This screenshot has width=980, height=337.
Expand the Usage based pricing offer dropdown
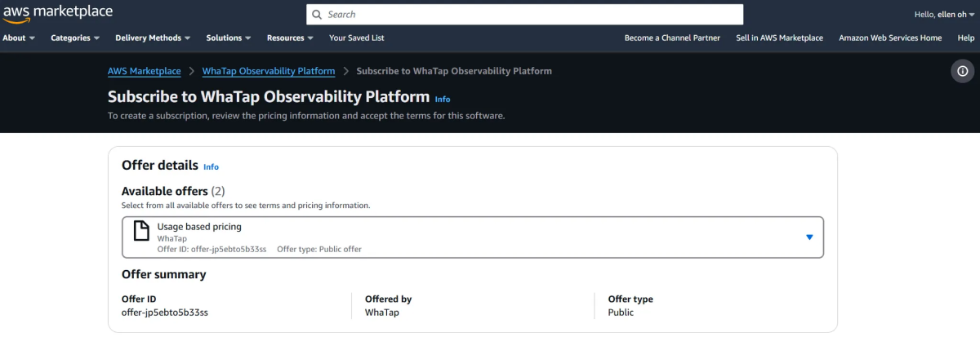point(473,237)
